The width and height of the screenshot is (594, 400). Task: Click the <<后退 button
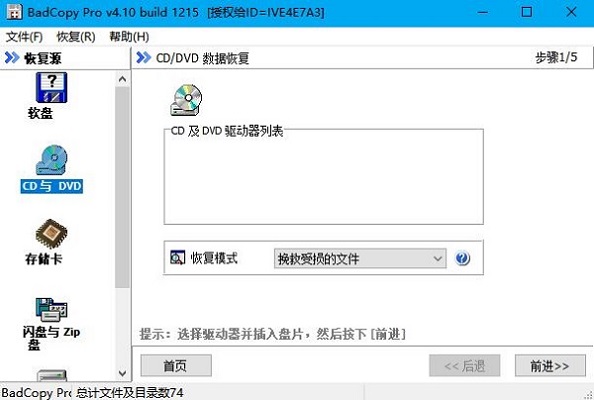[x=464, y=366]
